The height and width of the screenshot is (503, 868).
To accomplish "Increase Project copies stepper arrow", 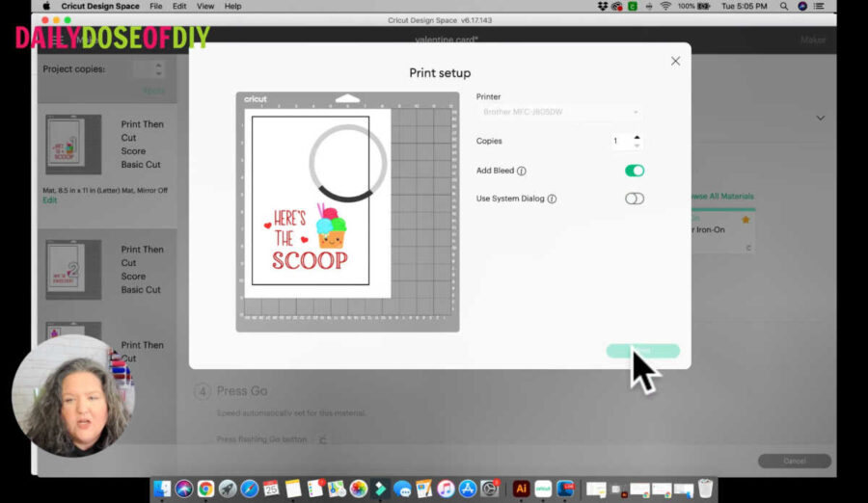I will 159,66.
